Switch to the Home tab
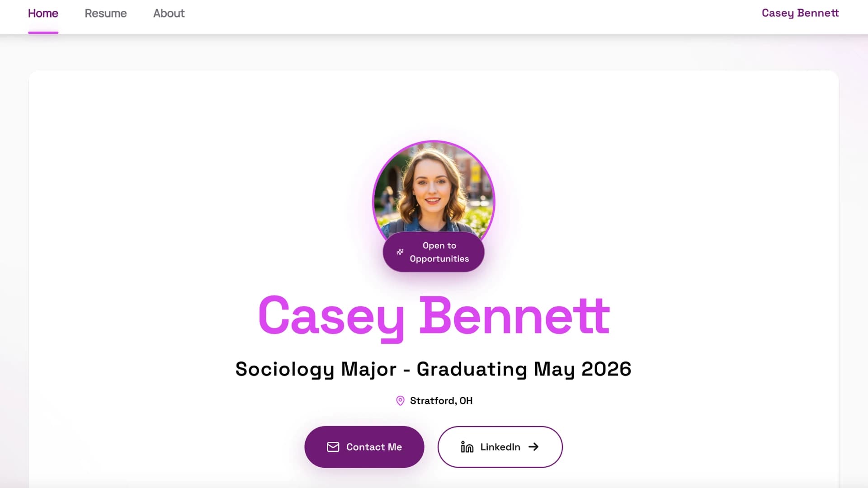 click(x=43, y=14)
